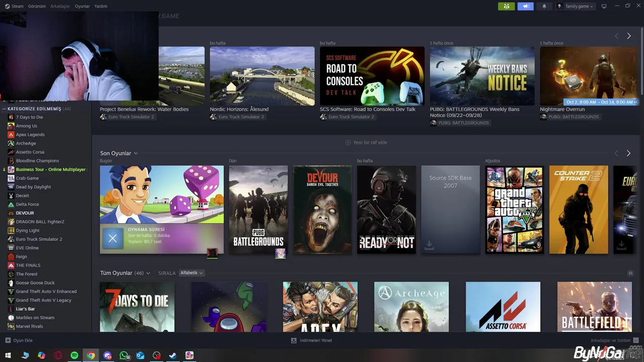The width and height of the screenshot is (644, 362).
Task: Collapse Tüm Oyunlar shelf with chevron icon
Action: [x=630, y=273]
